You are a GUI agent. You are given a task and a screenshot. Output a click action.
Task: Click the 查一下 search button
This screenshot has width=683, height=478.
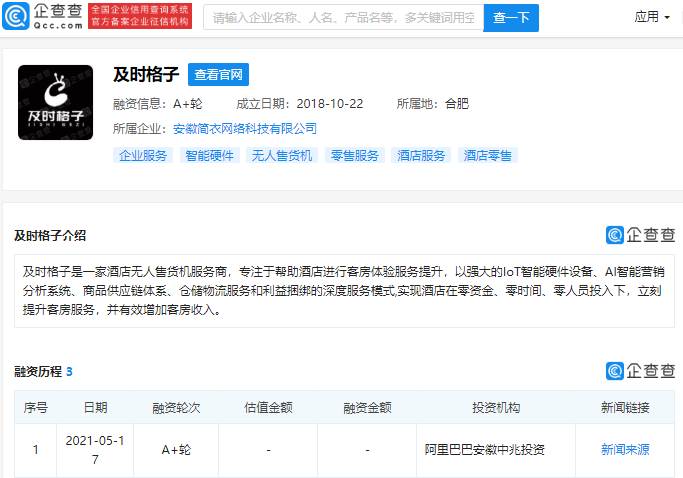tap(511, 18)
